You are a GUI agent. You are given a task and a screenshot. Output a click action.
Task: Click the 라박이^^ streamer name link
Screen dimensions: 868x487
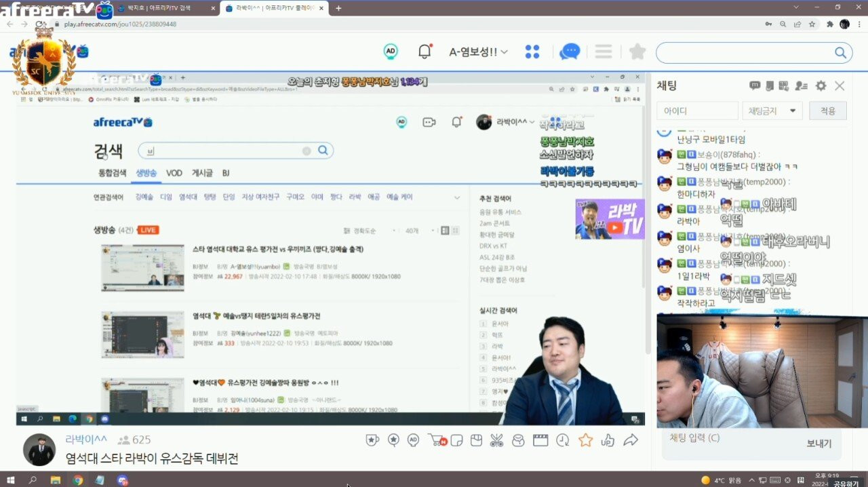tap(86, 440)
